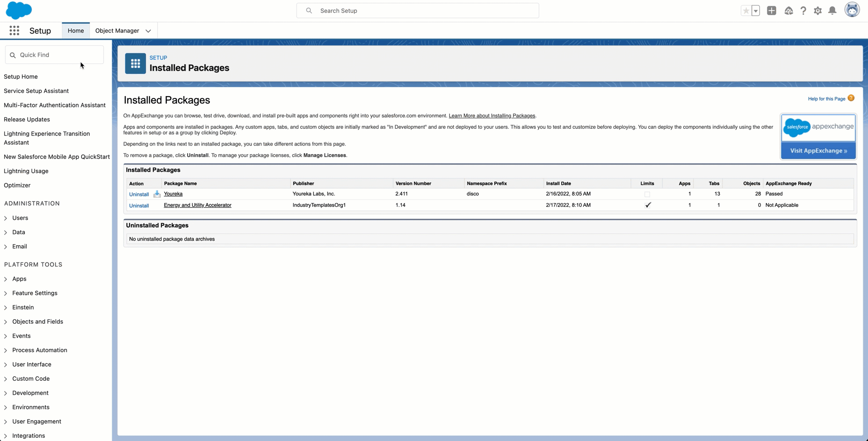The image size is (868, 441).
Task: Open Setup Home in sidebar
Action: [21, 77]
